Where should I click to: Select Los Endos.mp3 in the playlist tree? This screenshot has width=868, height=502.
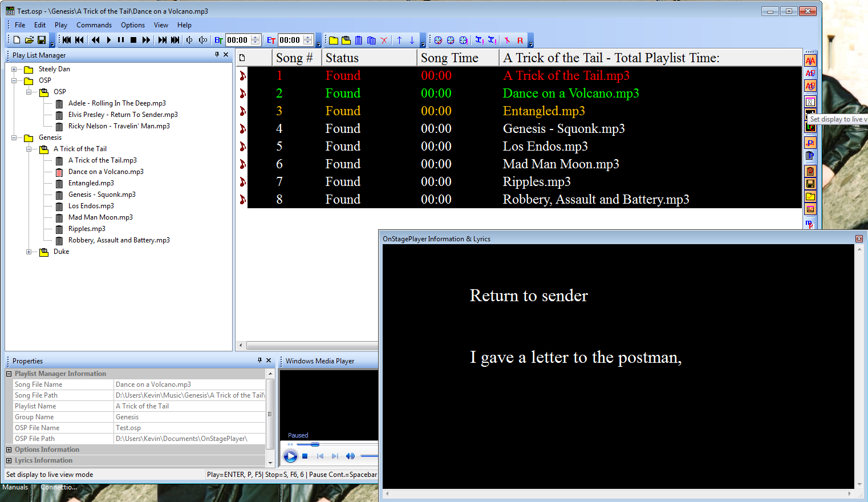[x=91, y=206]
